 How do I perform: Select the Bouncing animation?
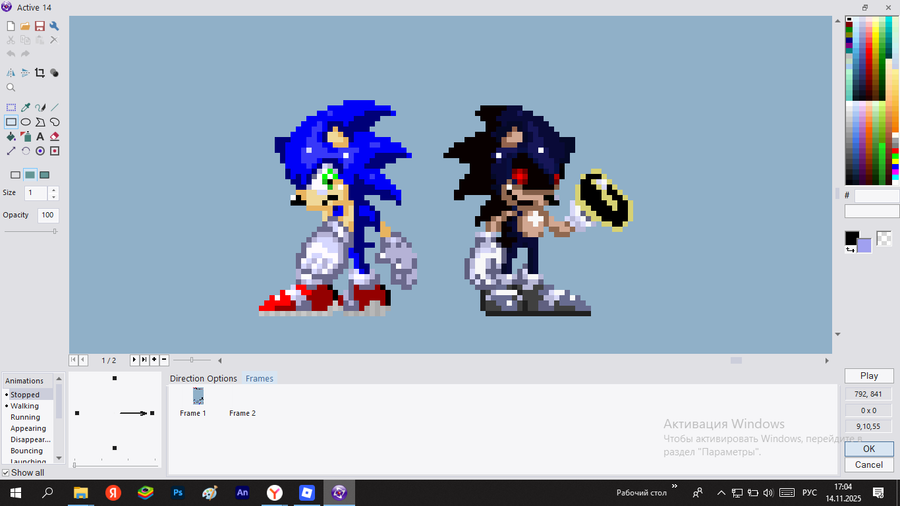point(26,451)
